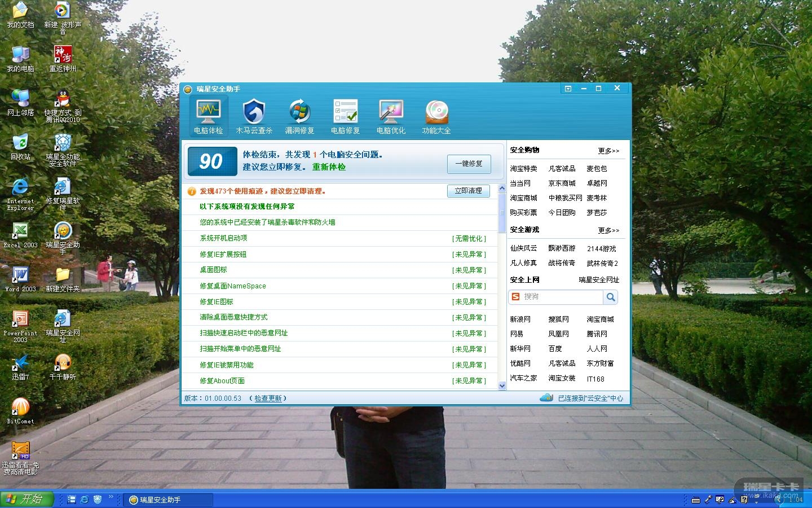Select 修复瑞星软件 desktop icon
This screenshot has width=812, height=508.
click(63, 194)
